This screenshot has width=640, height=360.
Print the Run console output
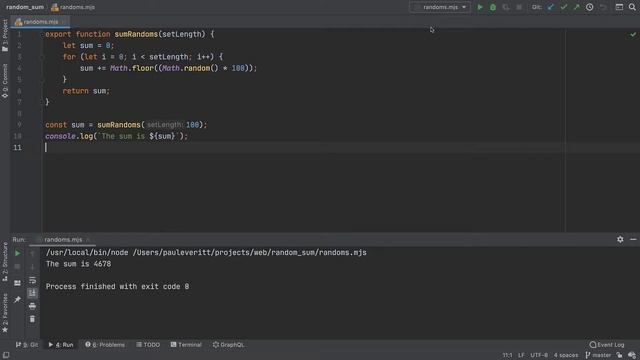[32, 306]
